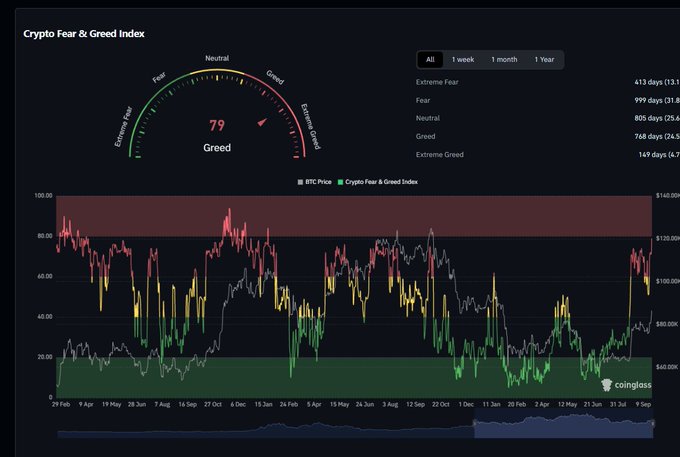
Task: Click the 20.00 y-axis label
Action: (x=45, y=357)
